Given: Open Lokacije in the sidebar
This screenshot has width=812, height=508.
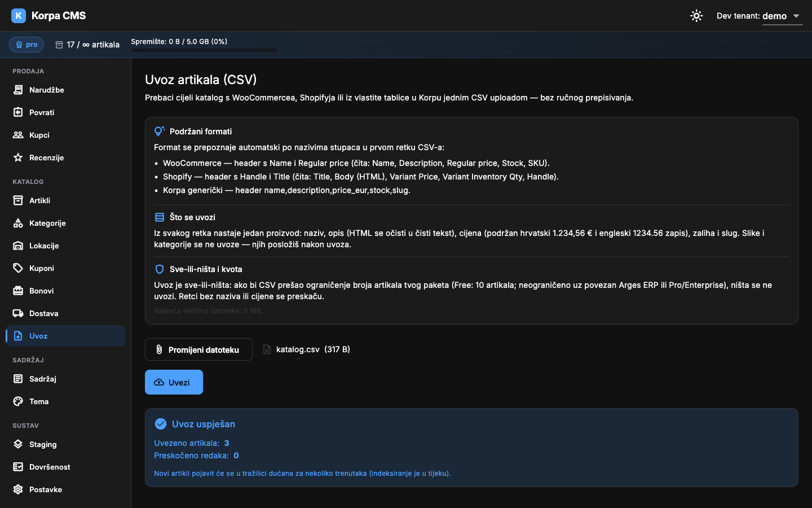Looking at the screenshot, I should point(65,246).
